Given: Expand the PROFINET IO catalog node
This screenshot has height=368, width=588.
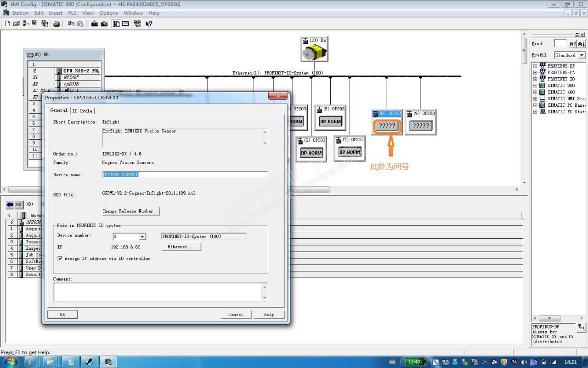Looking at the screenshot, I should click(x=535, y=79).
